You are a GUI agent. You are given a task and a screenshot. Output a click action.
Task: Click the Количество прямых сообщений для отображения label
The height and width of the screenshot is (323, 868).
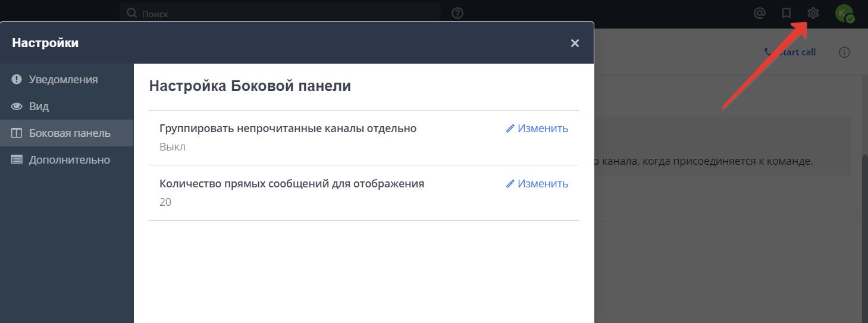click(292, 184)
